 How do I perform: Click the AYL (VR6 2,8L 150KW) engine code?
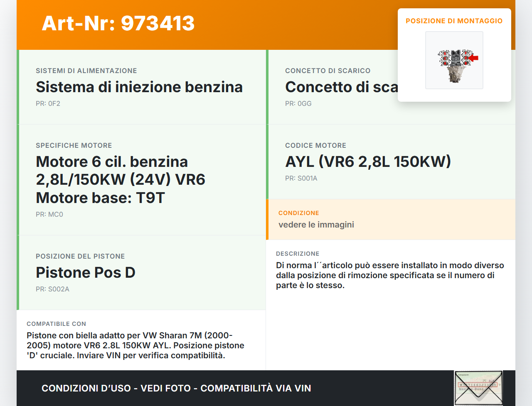[368, 162]
